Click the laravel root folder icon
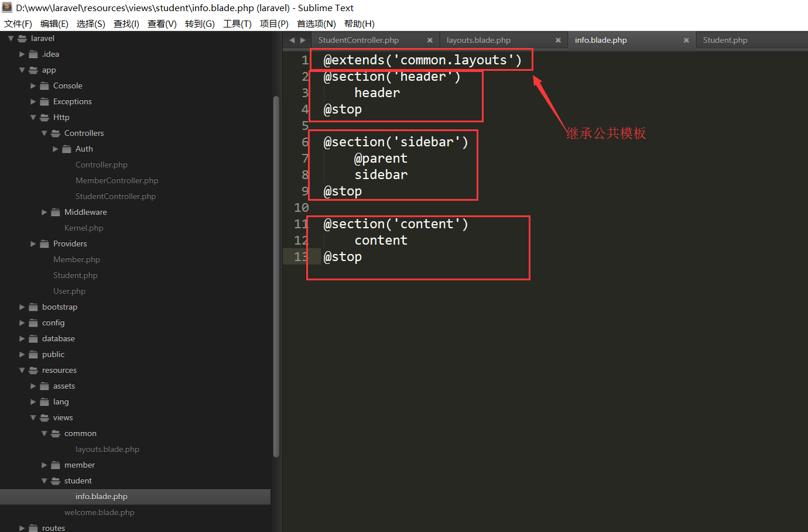The image size is (808, 532). [x=22, y=39]
